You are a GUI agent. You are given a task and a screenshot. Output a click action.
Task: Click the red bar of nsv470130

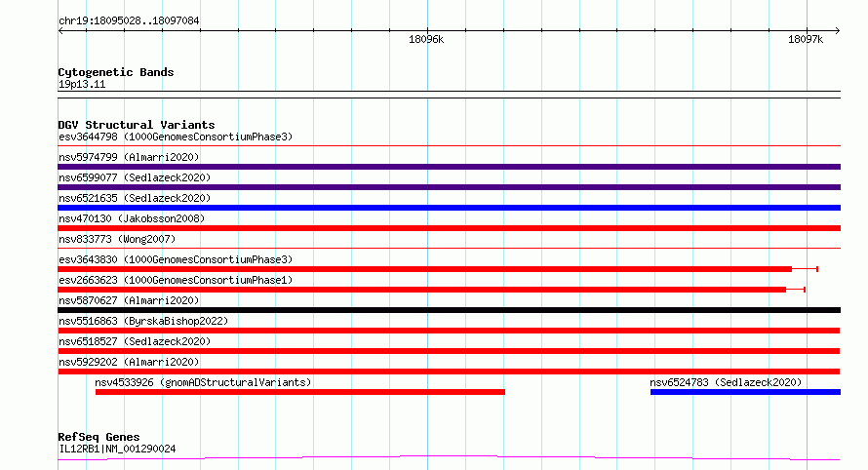(x=449, y=228)
